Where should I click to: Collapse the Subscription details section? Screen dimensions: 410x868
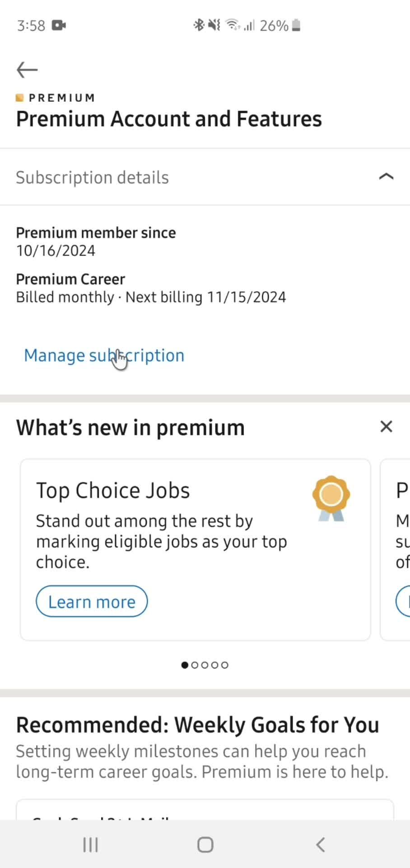point(386,177)
